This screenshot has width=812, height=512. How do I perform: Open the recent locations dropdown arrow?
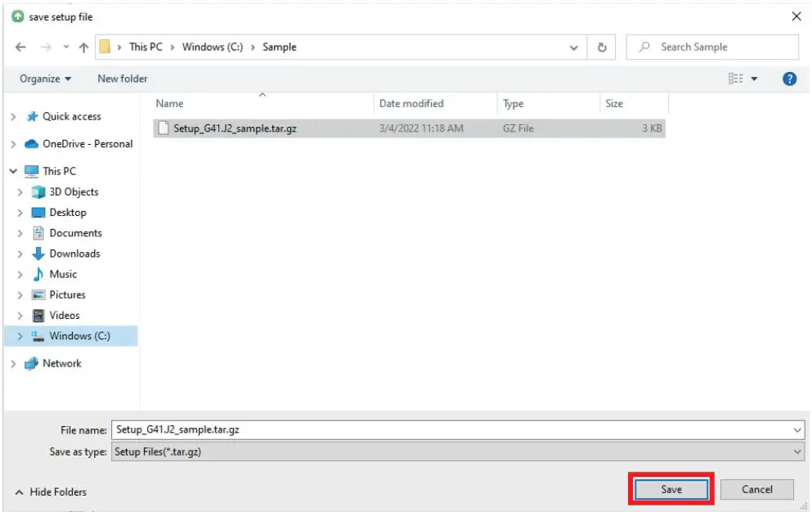(x=65, y=47)
